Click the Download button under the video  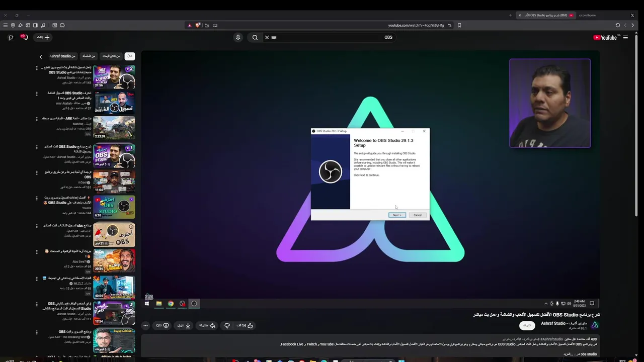coord(184,325)
